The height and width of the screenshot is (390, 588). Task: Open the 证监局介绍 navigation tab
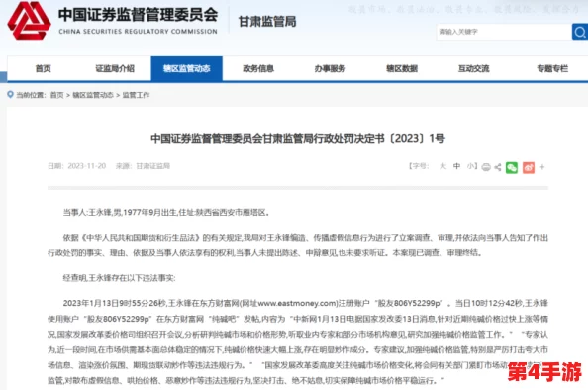point(115,68)
